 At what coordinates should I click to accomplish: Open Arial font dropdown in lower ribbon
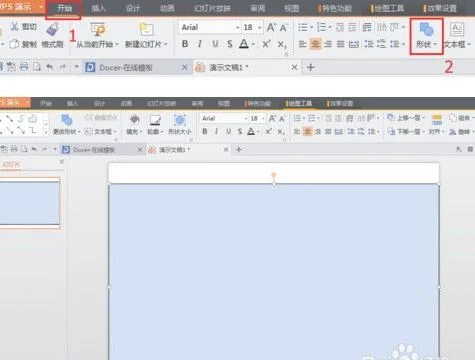[x=246, y=118]
